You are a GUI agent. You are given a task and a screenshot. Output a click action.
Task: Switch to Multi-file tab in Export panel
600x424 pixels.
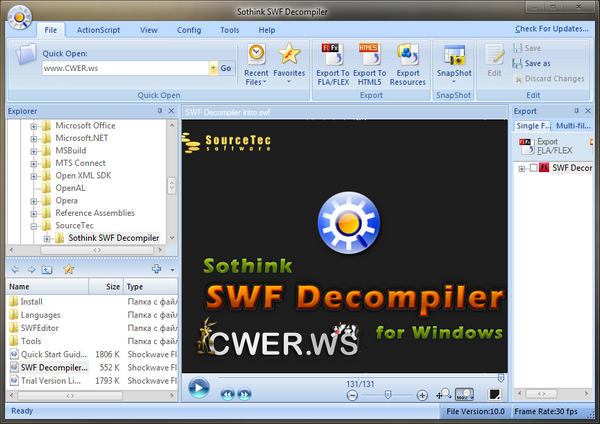point(572,126)
